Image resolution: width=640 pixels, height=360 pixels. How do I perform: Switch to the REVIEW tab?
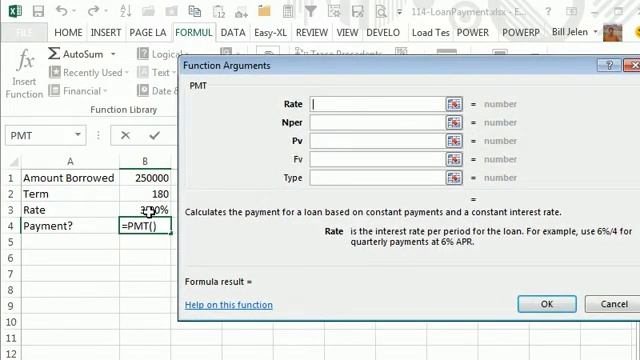click(312, 33)
